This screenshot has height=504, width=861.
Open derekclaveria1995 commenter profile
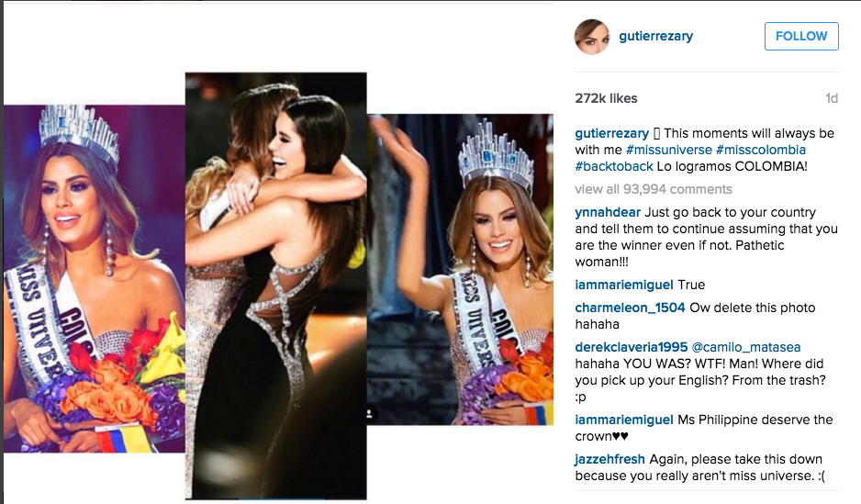coord(631,348)
